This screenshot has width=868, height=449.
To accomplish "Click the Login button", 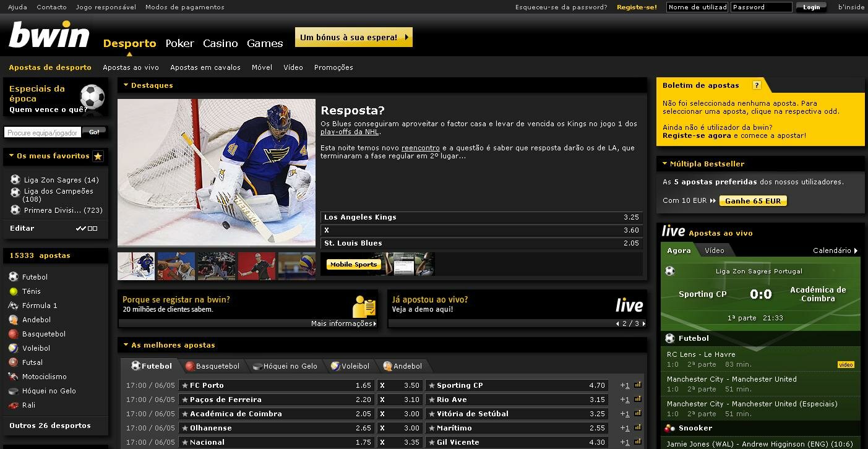I will [x=811, y=7].
